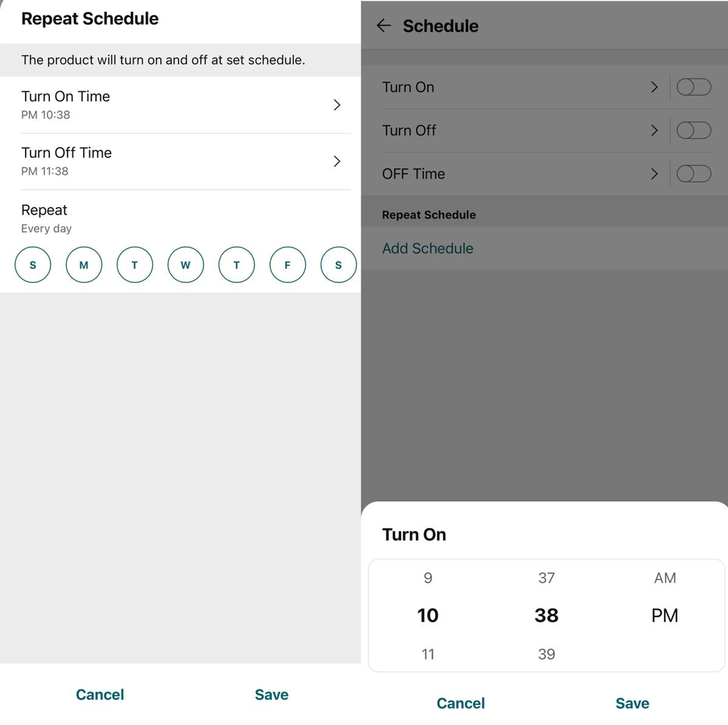This screenshot has width=728, height=725.
Task: Cancel the Repeat Schedule changes
Action: [x=100, y=695]
